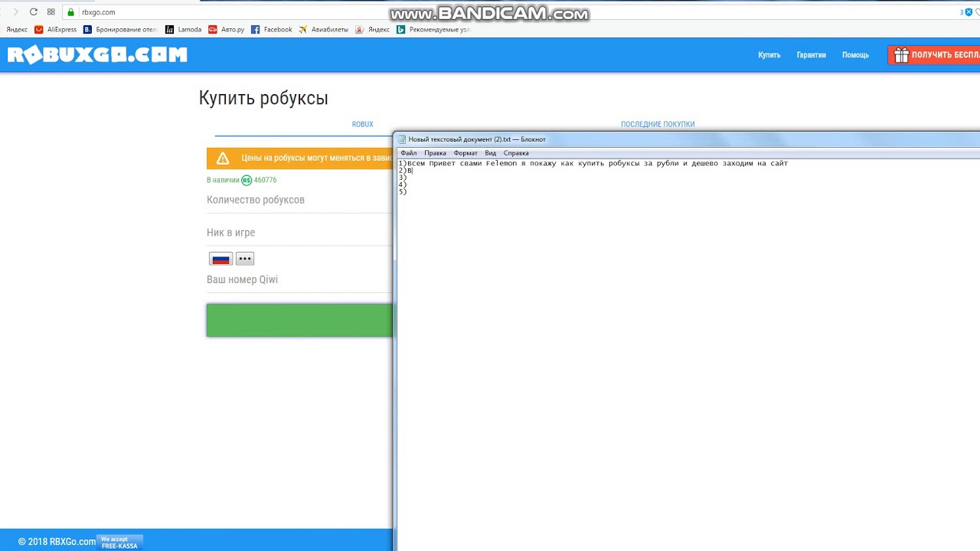Click the green padlock security icon

coord(71,12)
